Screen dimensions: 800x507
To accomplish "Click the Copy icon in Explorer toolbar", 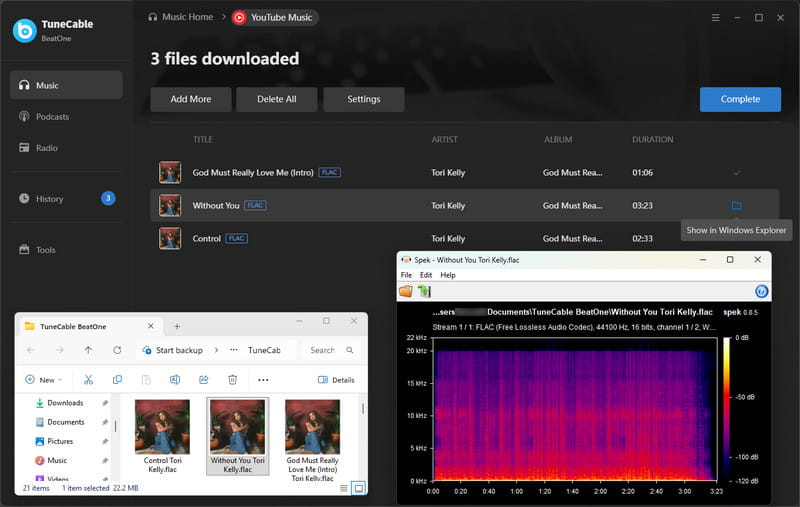I will pyautogui.click(x=117, y=380).
